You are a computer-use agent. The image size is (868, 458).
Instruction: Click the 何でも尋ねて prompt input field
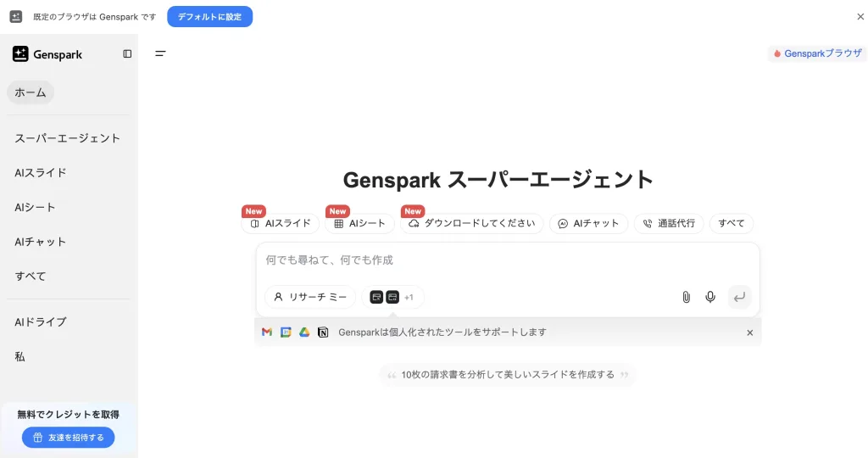click(x=508, y=260)
